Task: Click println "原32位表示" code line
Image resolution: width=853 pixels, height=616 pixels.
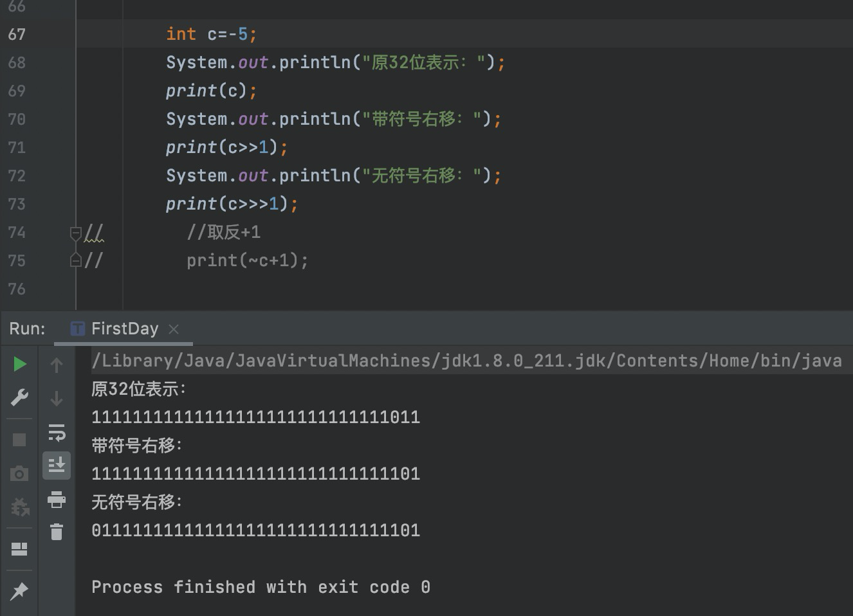Action: (335, 62)
